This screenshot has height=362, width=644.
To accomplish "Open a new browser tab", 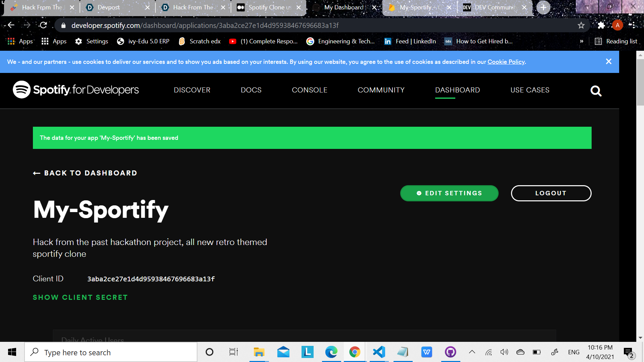I will click(x=543, y=7).
